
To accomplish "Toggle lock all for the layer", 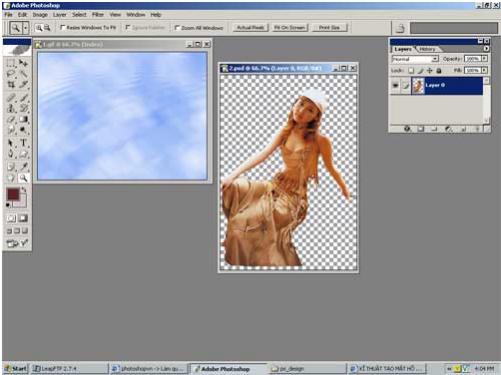I will (439, 70).
